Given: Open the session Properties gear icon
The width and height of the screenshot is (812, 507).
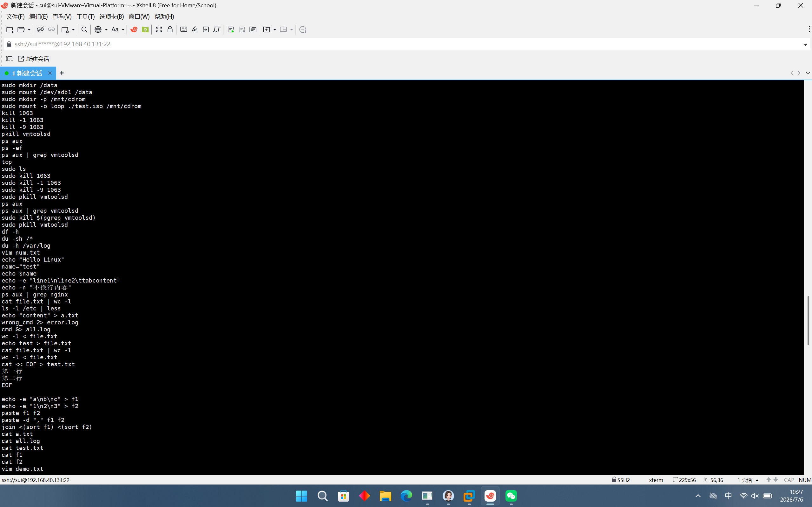Looking at the screenshot, I should pos(65,29).
